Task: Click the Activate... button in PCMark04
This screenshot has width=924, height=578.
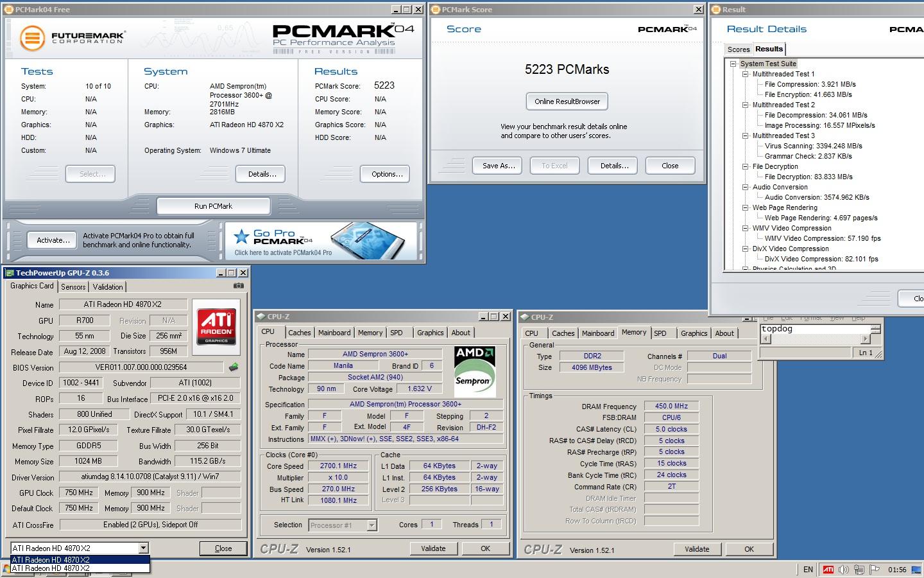Action: [53, 240]
